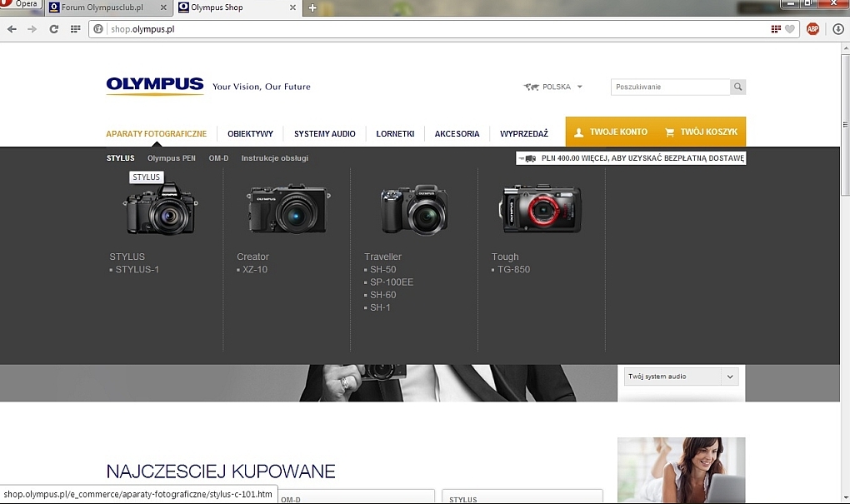850x504 pixels.
Task: Open the browser downloads icon
Action: [838, 29]
